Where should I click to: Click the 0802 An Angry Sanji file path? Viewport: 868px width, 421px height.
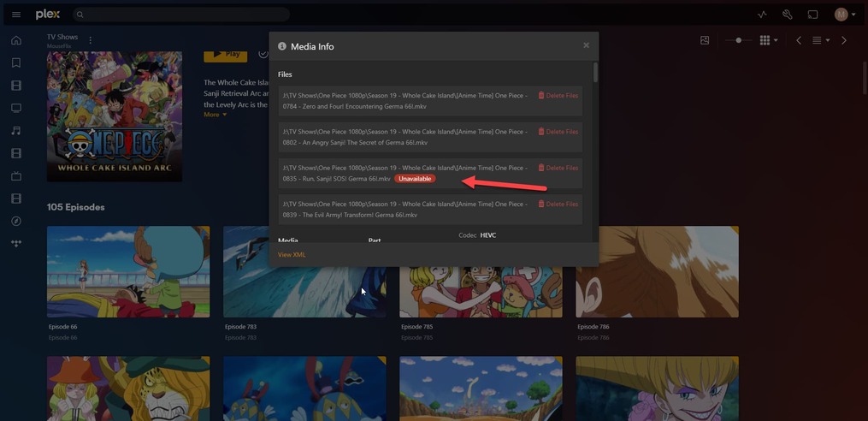point(404,138)
